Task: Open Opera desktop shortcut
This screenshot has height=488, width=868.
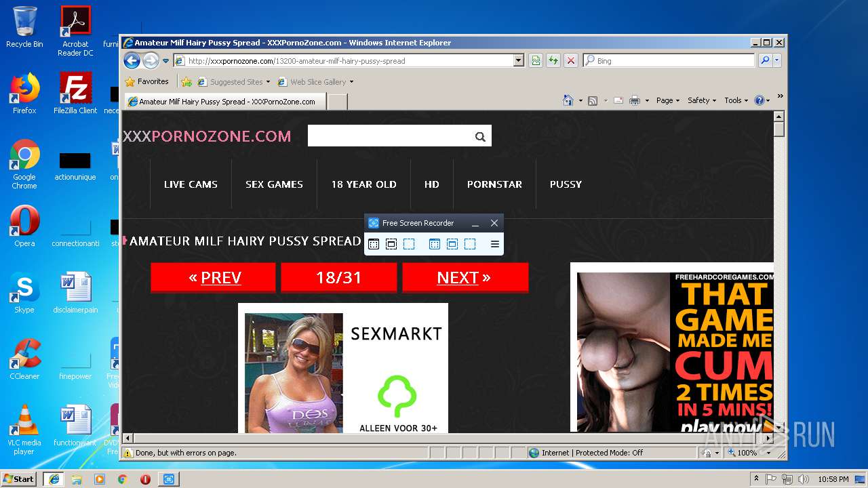Action: [x=24, y=226]
